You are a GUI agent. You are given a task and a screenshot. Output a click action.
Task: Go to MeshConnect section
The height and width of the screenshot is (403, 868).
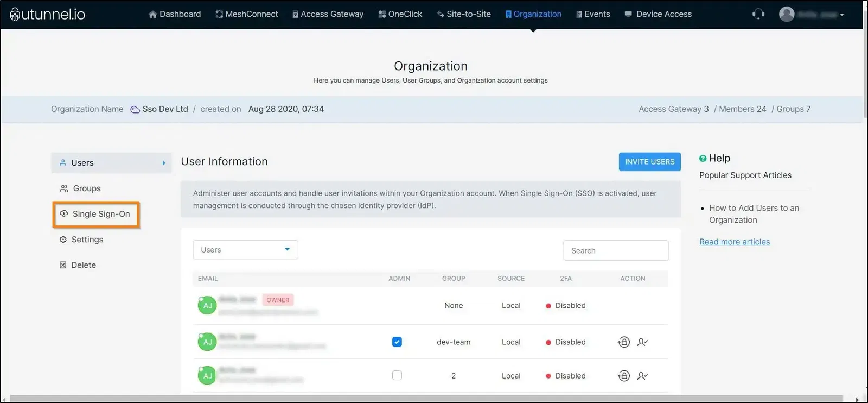pos(247,14)
